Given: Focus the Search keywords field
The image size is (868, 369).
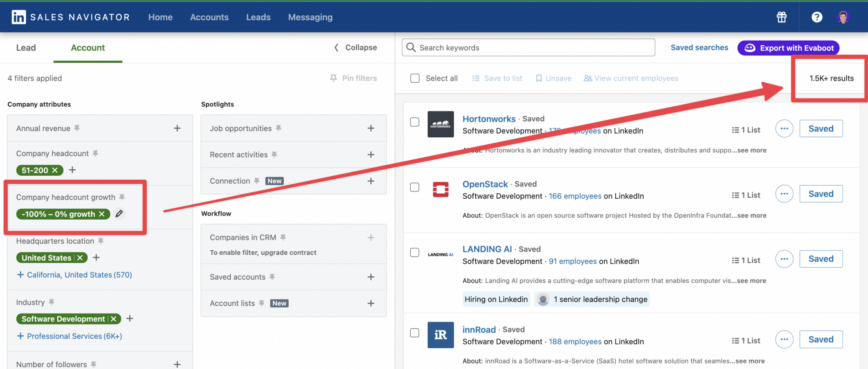Looking at the screenshot, I should tap(528, 47).
